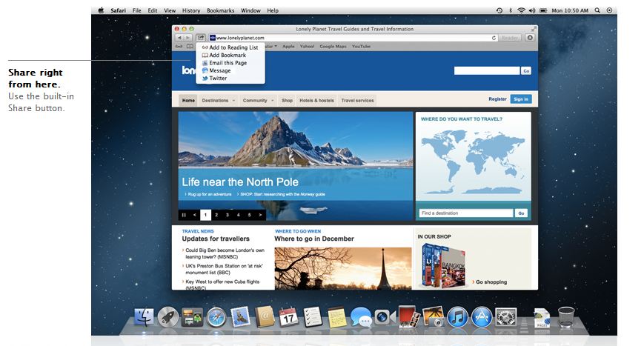This screenshot has width=644, height=346.
Task: Open Messages speech bubble icon in Dock
Action: point(361,317)
